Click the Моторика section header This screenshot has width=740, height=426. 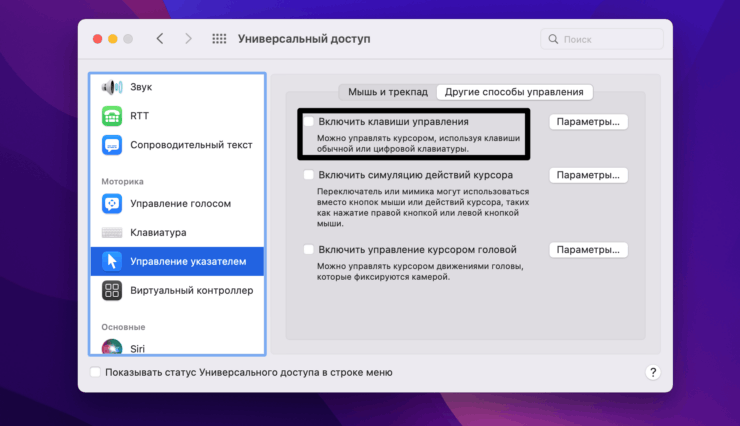pyautogui.click(x=122, y=182)
